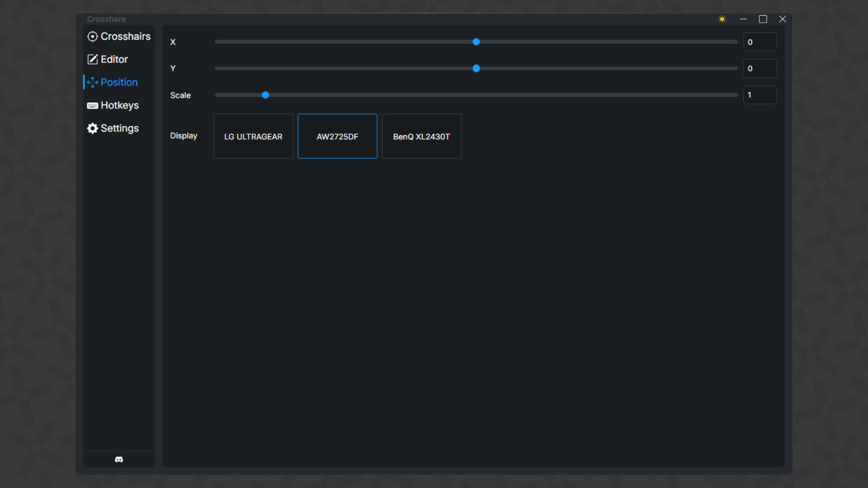The image size is (868, 488).
Task: Select the BenQ XL2430T display
Action: tap(421, 136)
